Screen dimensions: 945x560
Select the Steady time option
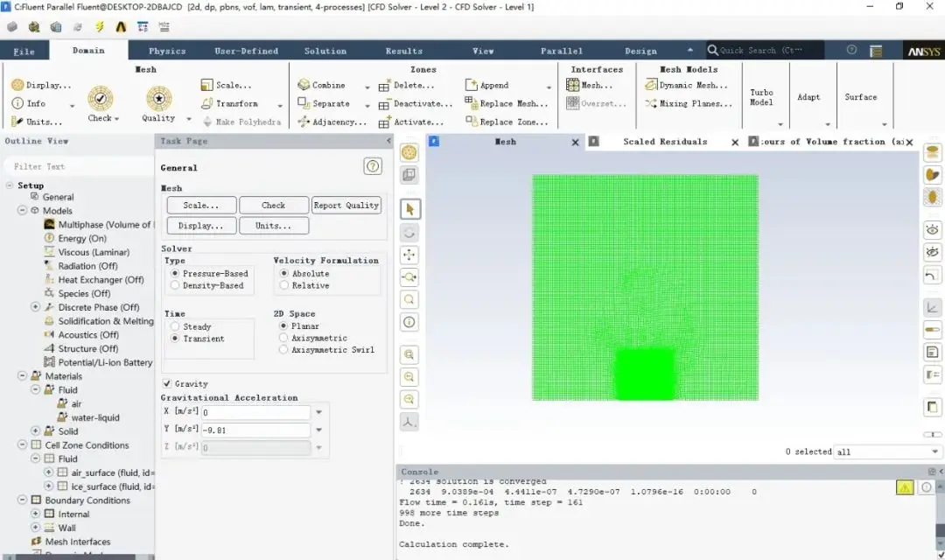175,326
